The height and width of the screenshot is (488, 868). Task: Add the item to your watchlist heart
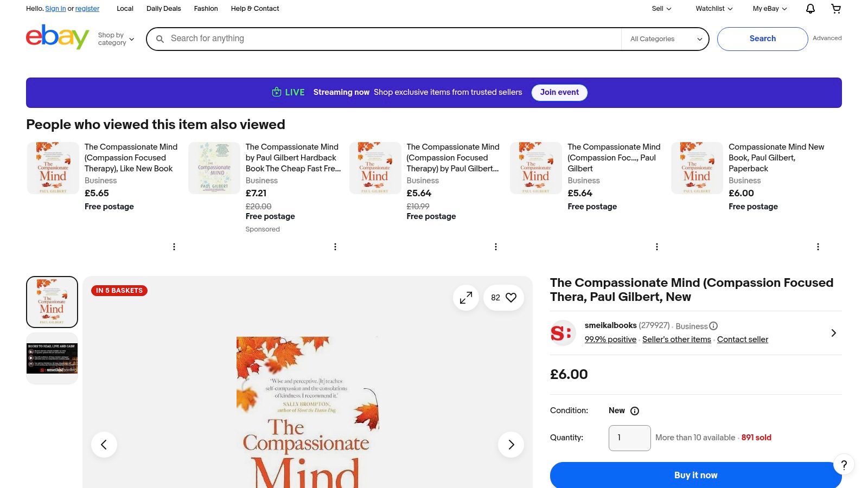click(510, 297)
